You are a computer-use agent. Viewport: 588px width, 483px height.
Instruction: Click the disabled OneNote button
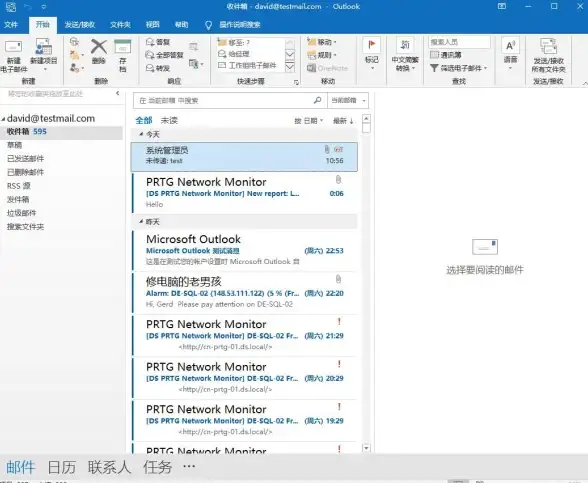coord(327,68)
